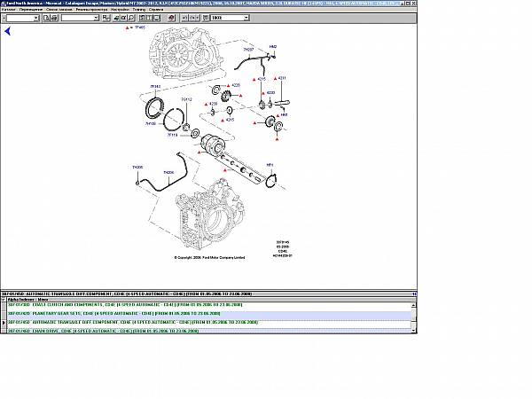Click the next page navigation icon
The image size is (532, 399).
194,18
